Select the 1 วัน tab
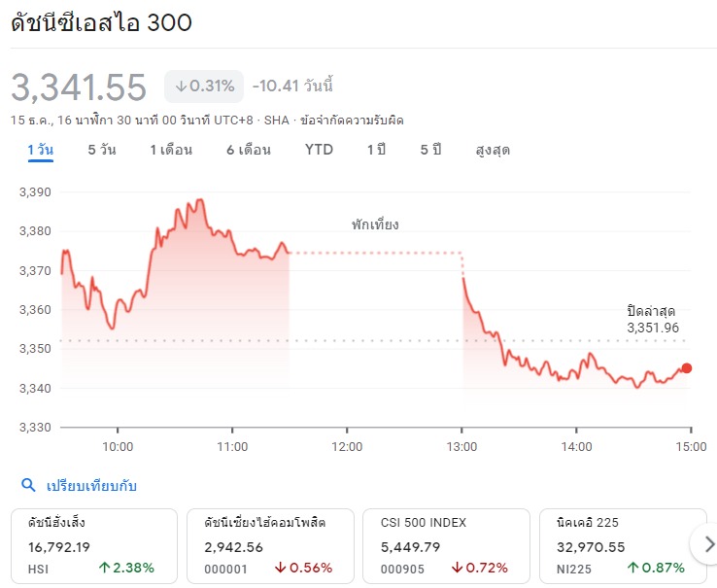 point(40,150)
